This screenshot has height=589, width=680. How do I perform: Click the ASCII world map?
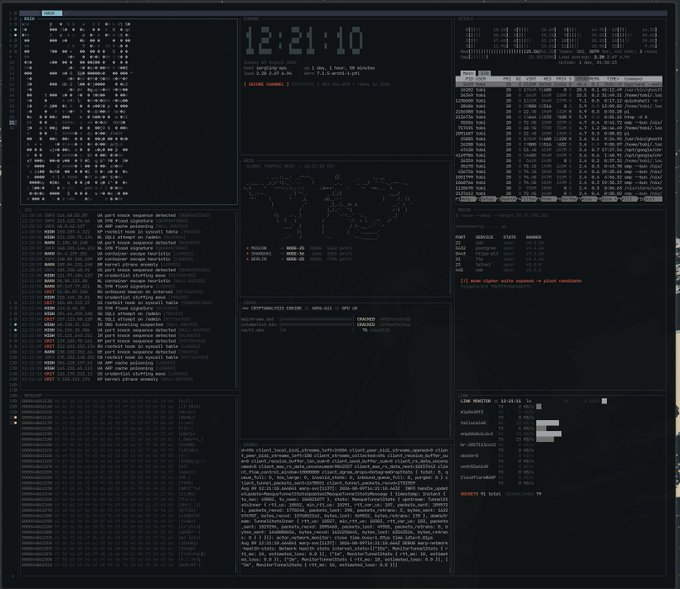click(327, 205)
